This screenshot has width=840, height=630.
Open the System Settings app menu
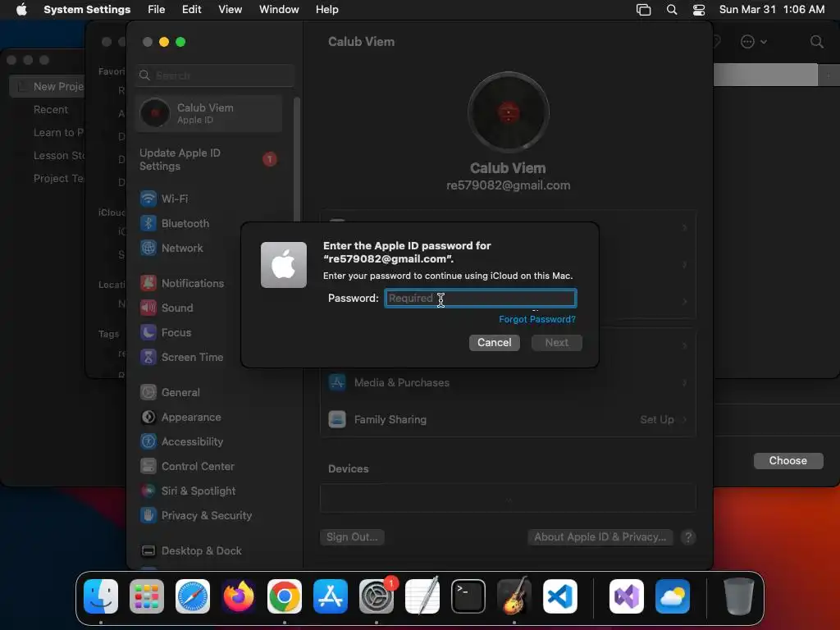click(87, 10)
